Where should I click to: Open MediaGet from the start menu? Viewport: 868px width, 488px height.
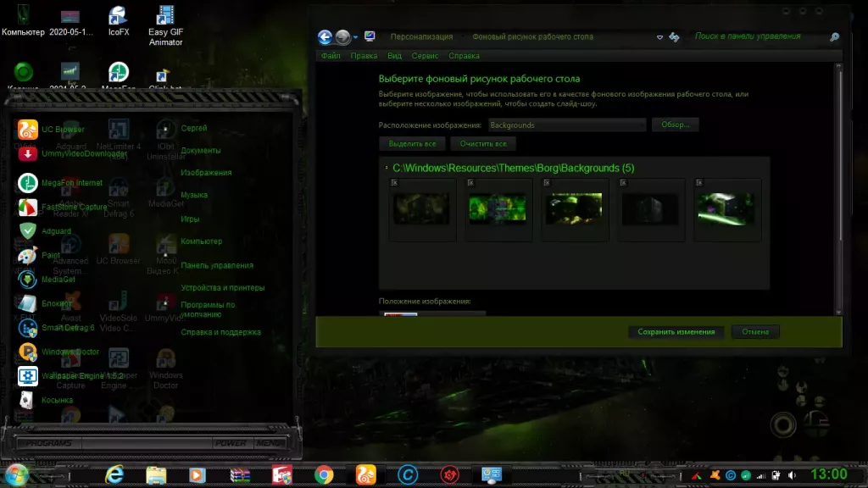(x=47, y=280)
